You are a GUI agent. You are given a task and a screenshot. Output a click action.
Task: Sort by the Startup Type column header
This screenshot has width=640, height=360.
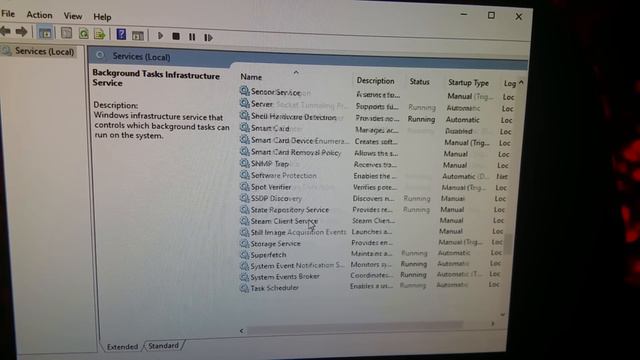pos(468,83)
